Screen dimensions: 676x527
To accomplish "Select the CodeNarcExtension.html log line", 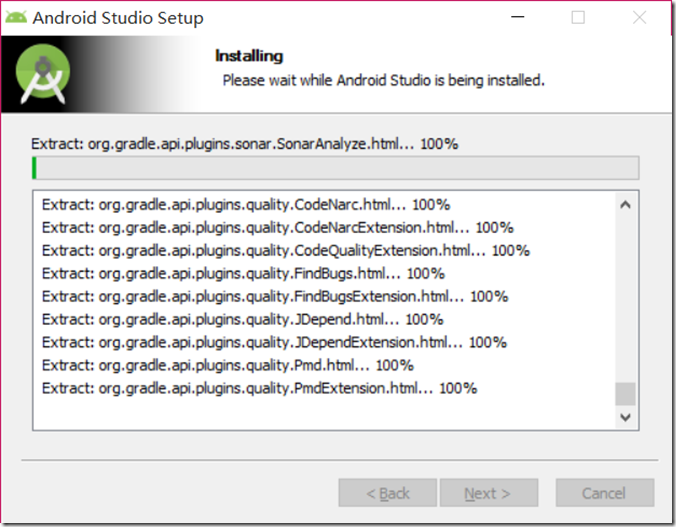I will 277,227.
